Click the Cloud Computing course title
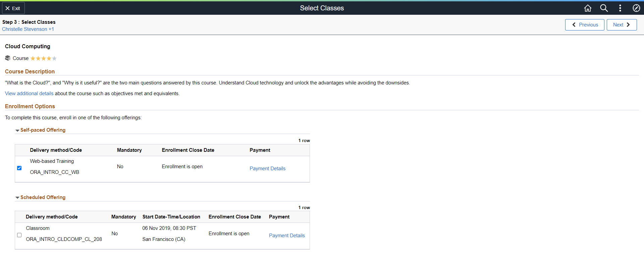Viewport: 644px width, 256px height. point(28,46)
